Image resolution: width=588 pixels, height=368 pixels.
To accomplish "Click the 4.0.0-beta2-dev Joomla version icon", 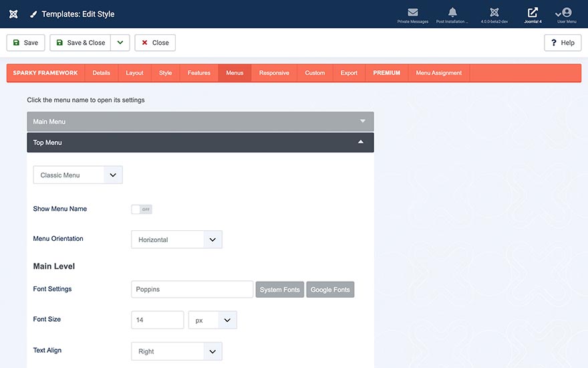I will (x=494, y=13).
